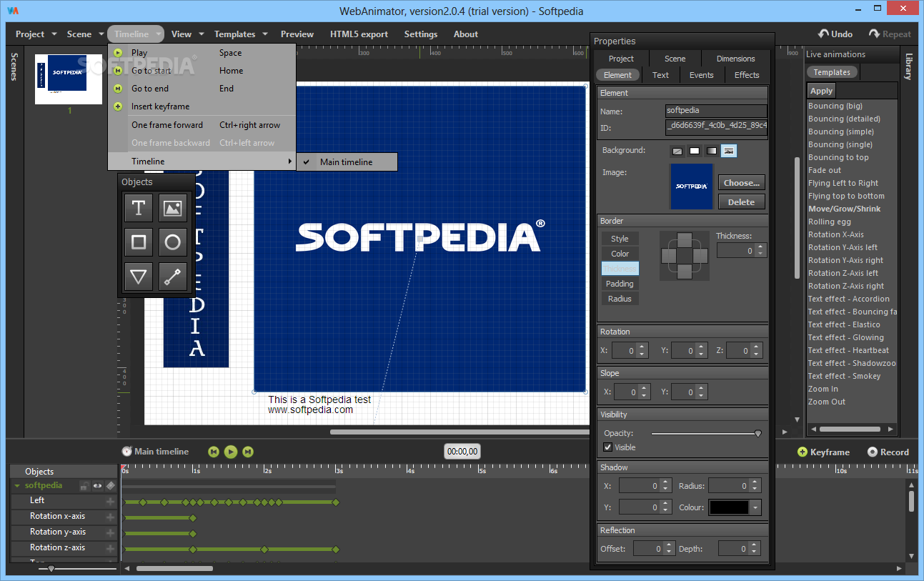Screen dimensions: 924x581
Task: Apply selected live animation template
Action: pos(821,91)
